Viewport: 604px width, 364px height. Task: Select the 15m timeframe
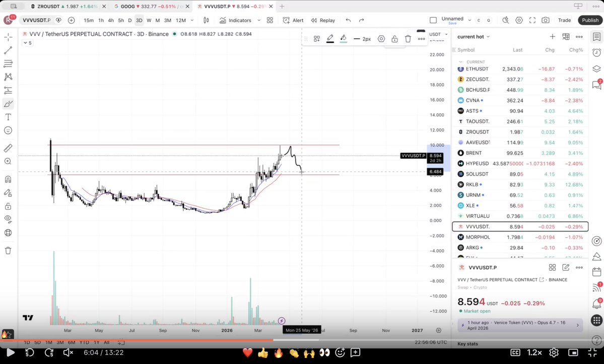click(89, 21)
